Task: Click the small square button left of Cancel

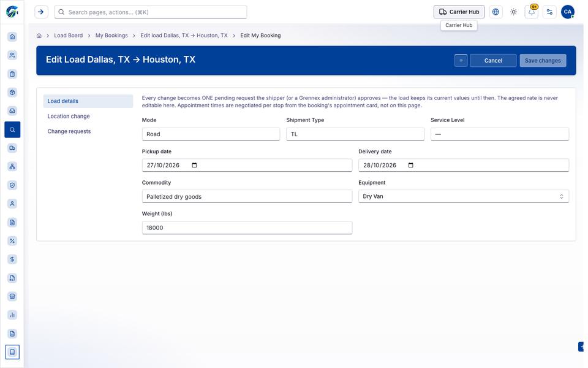Action: (461, 61)
